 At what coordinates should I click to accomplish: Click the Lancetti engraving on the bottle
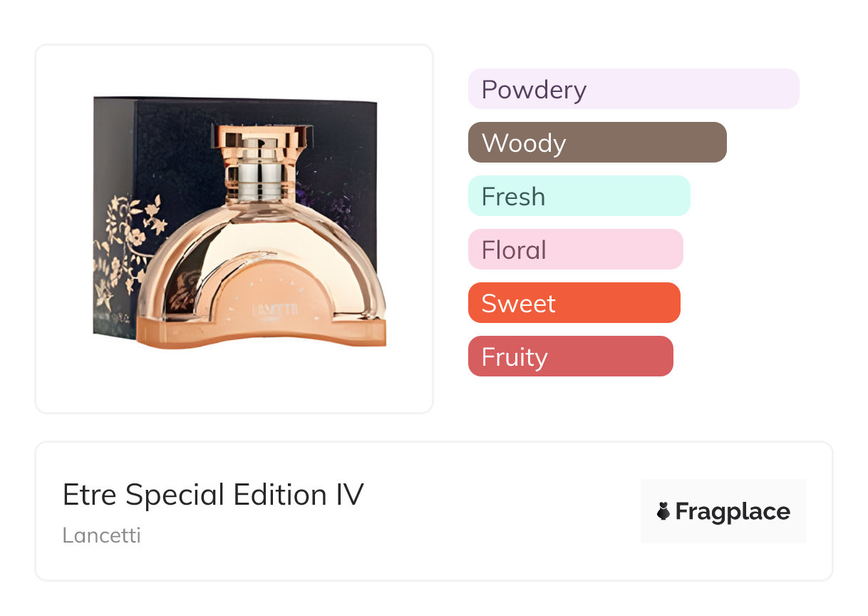pyautogui.click(x=267, y=311)
